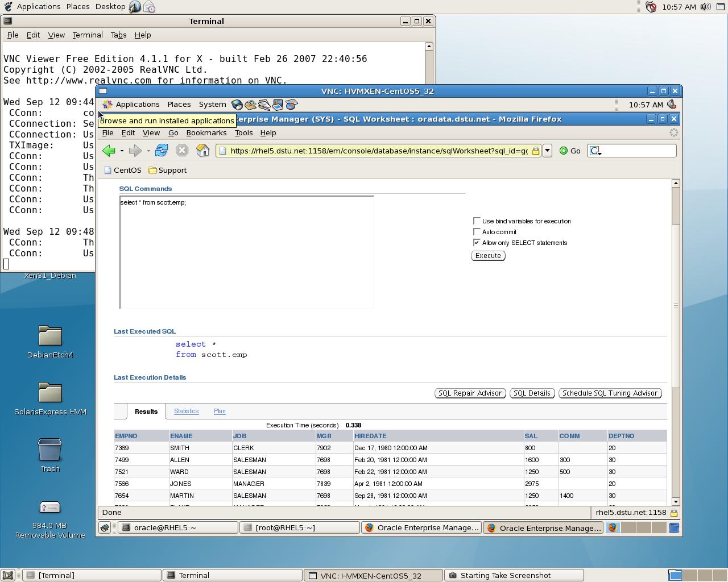Viewport: 728px width, 582px height.
Task: Launch the word processor from the VNC panel
Action: [264, 105]
